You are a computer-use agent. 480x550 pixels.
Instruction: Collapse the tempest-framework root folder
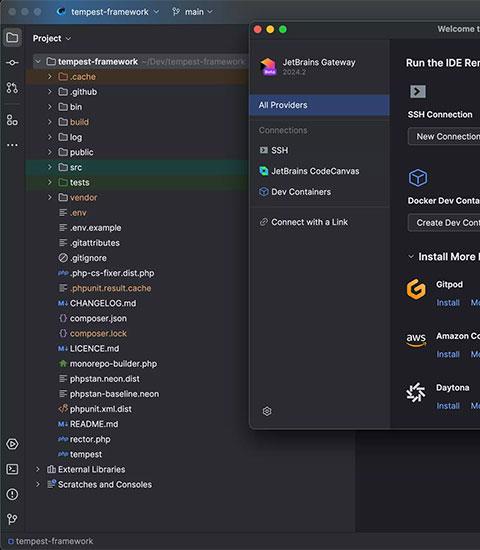tap(38, 62)
